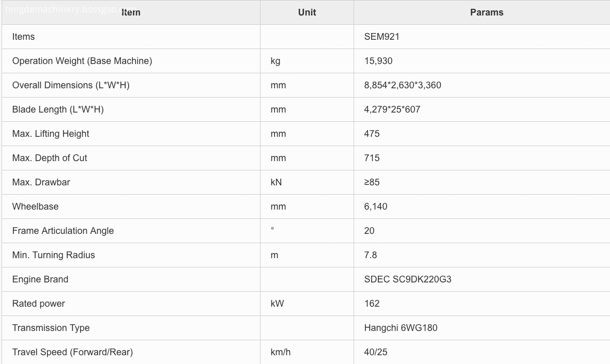Select the SDEC SC9DK220G3 engine text

coord(407,279)
